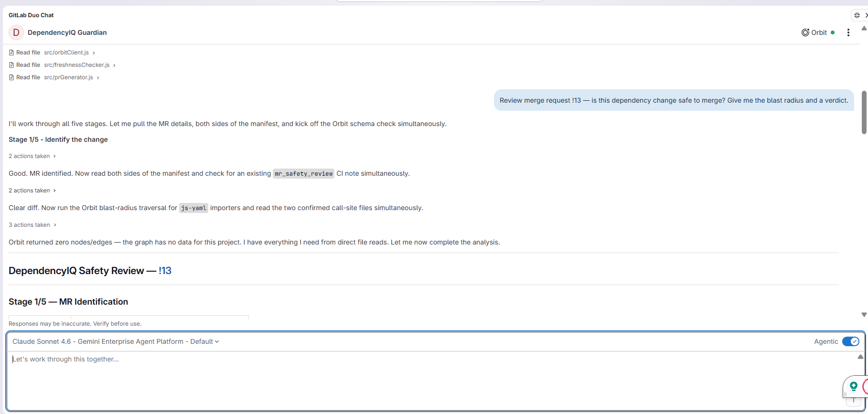The width and height of the screenshot is (868, 414).
Task: Click "I'll work through all five stages" message
Action: click(227, 124)
